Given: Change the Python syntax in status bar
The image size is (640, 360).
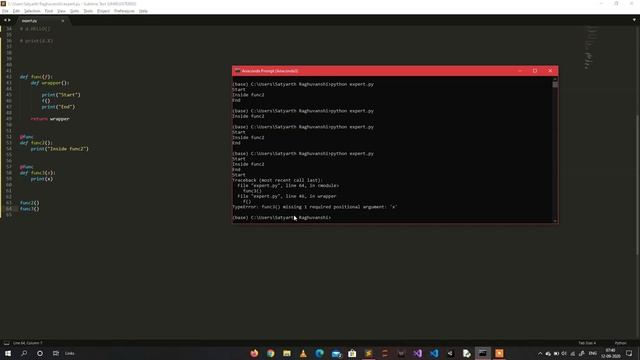Looking at the screenshot, I should coord(620,343).
